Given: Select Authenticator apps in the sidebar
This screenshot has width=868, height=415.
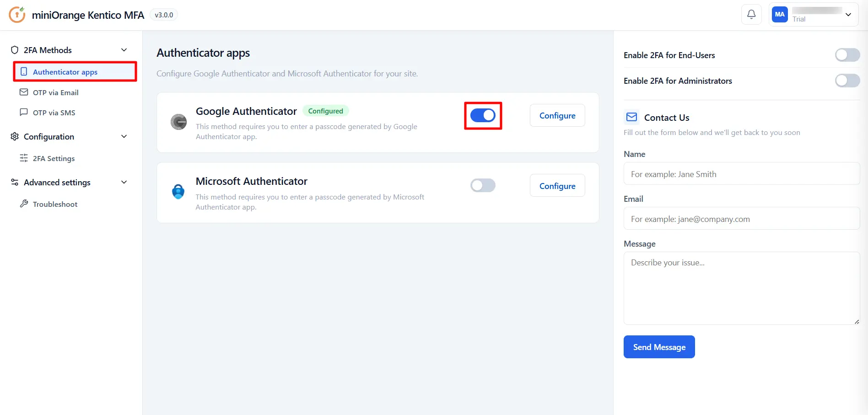Looking at the screenshot, I should (75, 72).
